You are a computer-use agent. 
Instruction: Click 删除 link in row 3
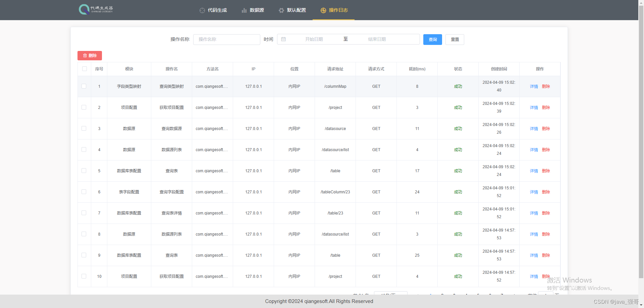[546, 129]
